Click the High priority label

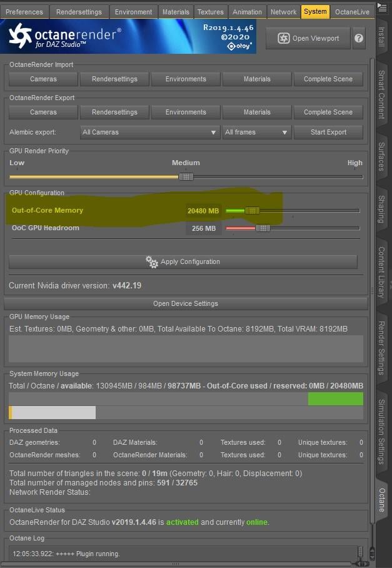(354, 163)
